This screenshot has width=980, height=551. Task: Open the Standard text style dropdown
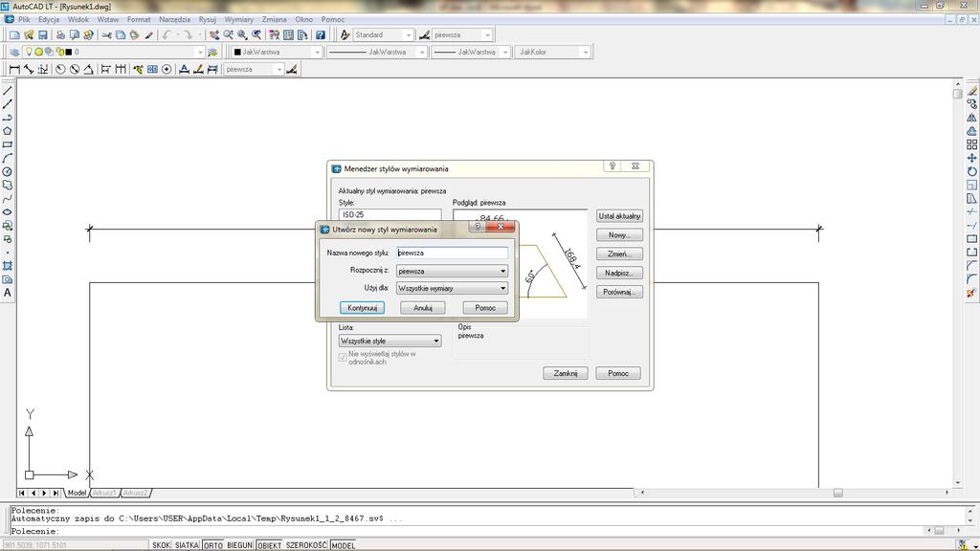click(408, 35)
